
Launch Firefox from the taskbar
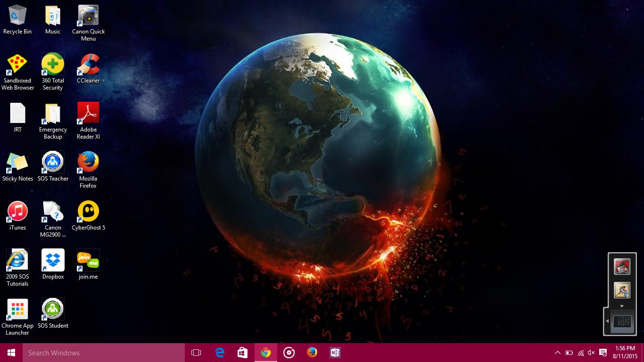click(x=312, y=353)
